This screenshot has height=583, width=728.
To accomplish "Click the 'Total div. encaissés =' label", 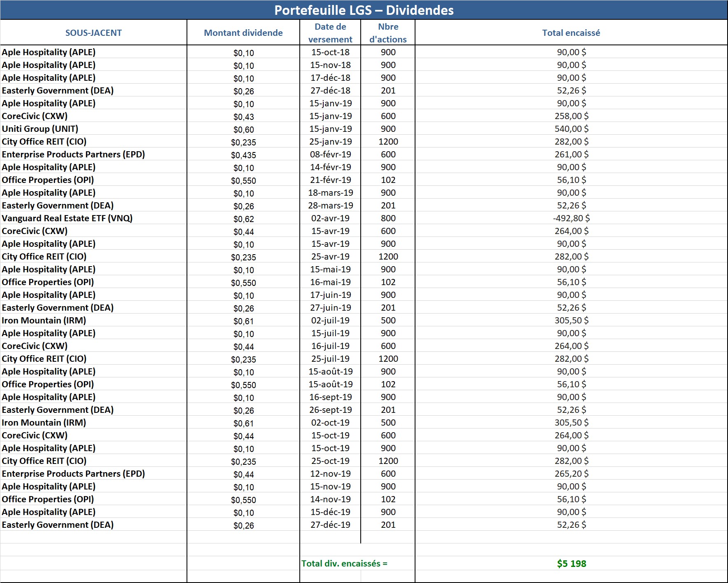I will pos(344,564).
